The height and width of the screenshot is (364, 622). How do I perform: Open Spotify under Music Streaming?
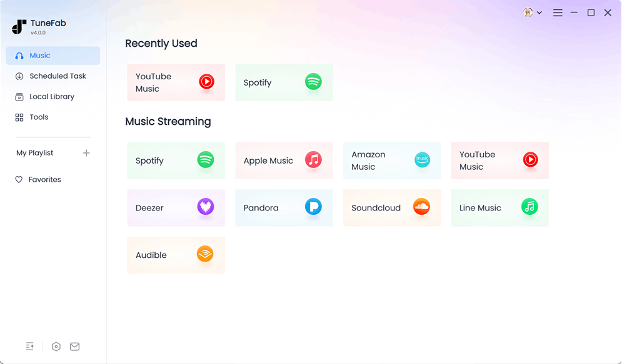tap(176, 160)
